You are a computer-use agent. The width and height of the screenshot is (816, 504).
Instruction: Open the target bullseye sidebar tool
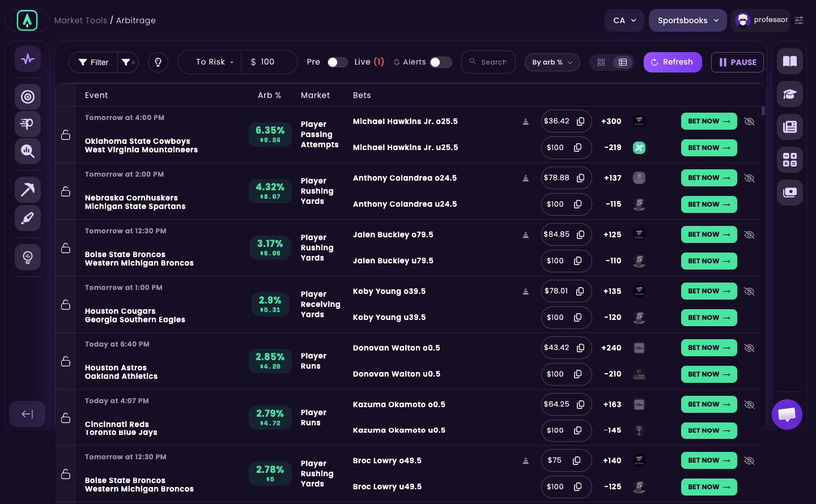(x=28, y=97)
